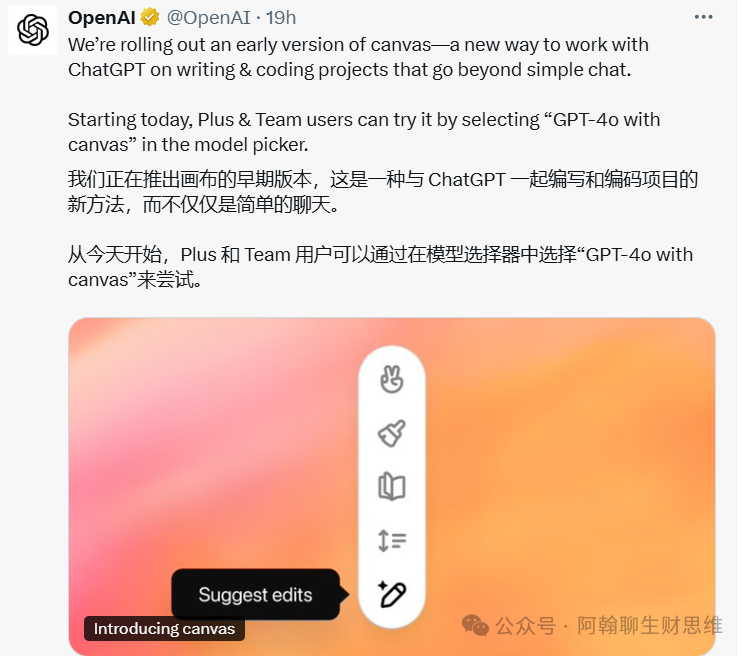Click the gold verified badge beside OpenAI
Viewport: 747px width, 656px height.
[x=150, y=18]
